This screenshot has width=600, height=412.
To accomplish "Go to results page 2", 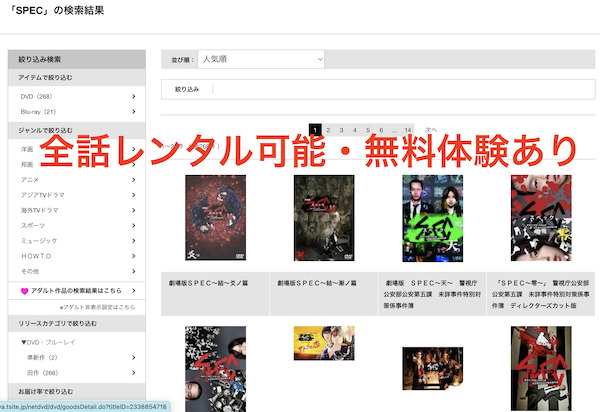I will click(x=328, y=130).
